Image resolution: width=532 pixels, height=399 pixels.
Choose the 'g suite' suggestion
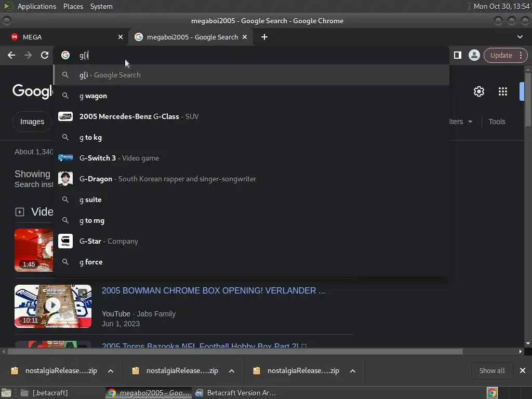tap(251, 199)
